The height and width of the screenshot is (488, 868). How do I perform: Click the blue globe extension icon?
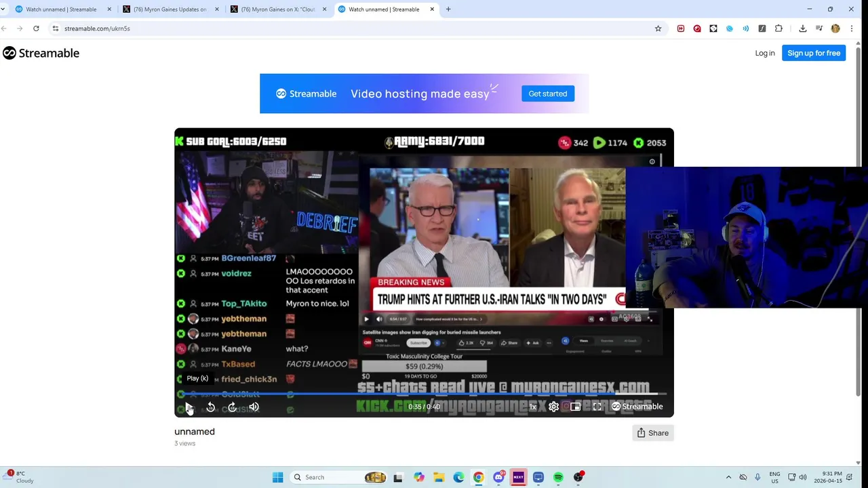(730, 28)
